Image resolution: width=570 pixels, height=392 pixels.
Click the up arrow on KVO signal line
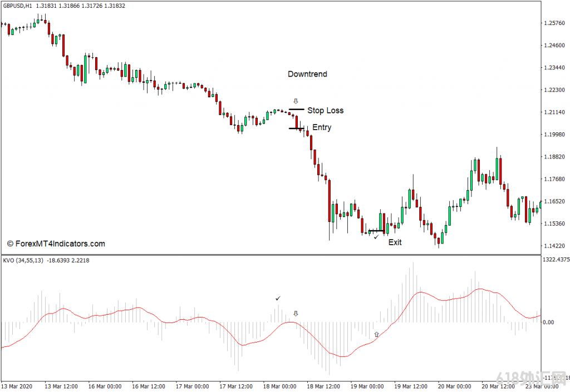click(376, 334)
